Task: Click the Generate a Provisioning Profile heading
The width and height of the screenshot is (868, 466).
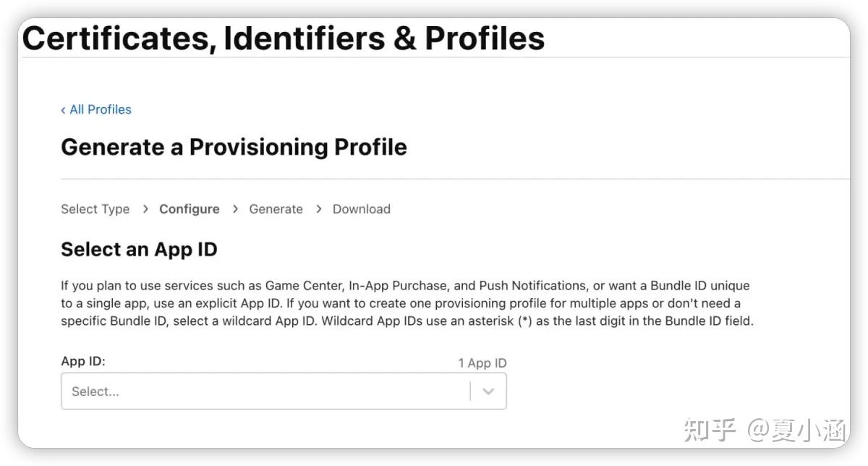Action: (x=234, y=147)
